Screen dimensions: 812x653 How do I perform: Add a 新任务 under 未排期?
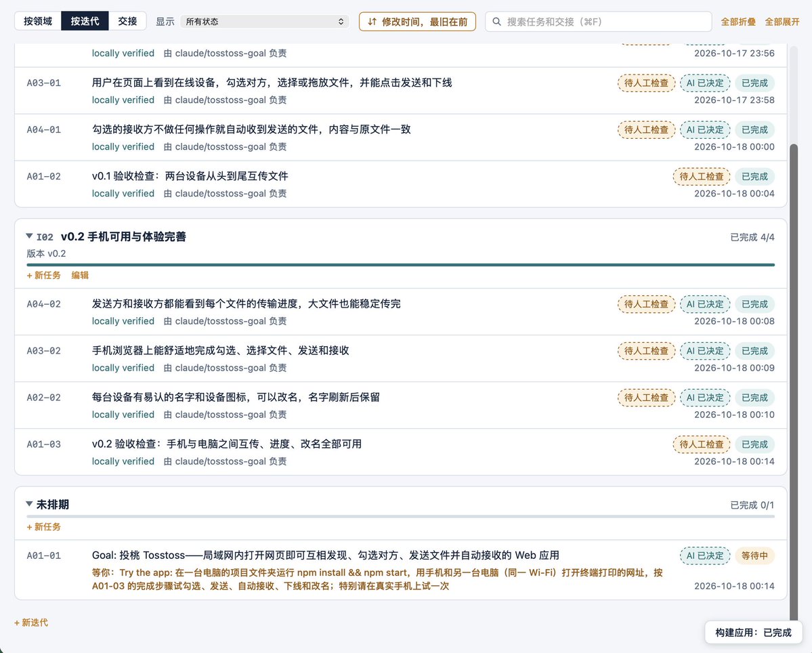click(43, 526)
